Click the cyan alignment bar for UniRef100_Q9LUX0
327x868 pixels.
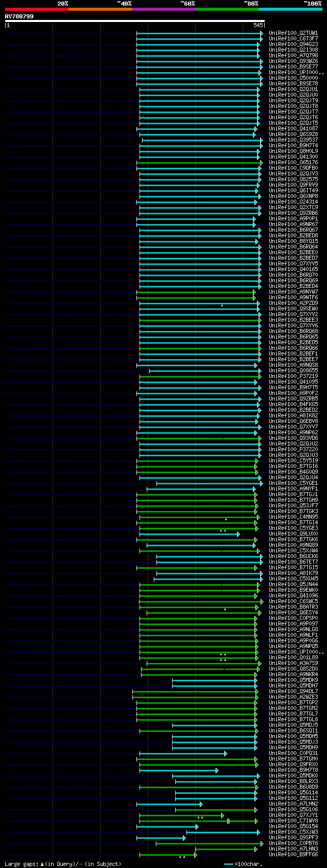click(x=190, y=534)
